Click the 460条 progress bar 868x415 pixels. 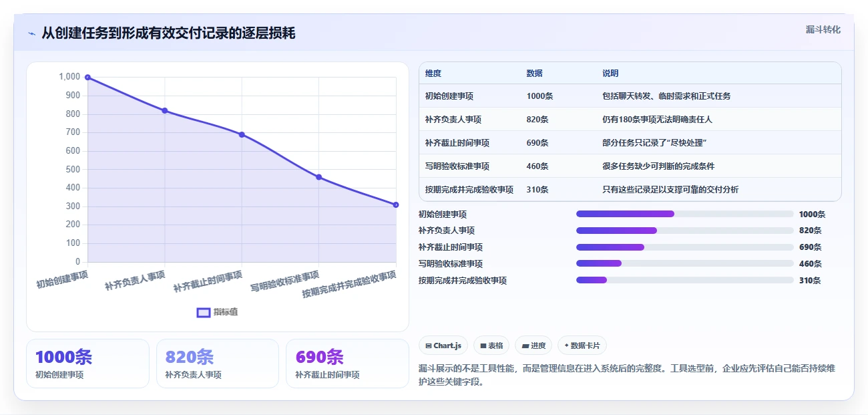point(685,264)
